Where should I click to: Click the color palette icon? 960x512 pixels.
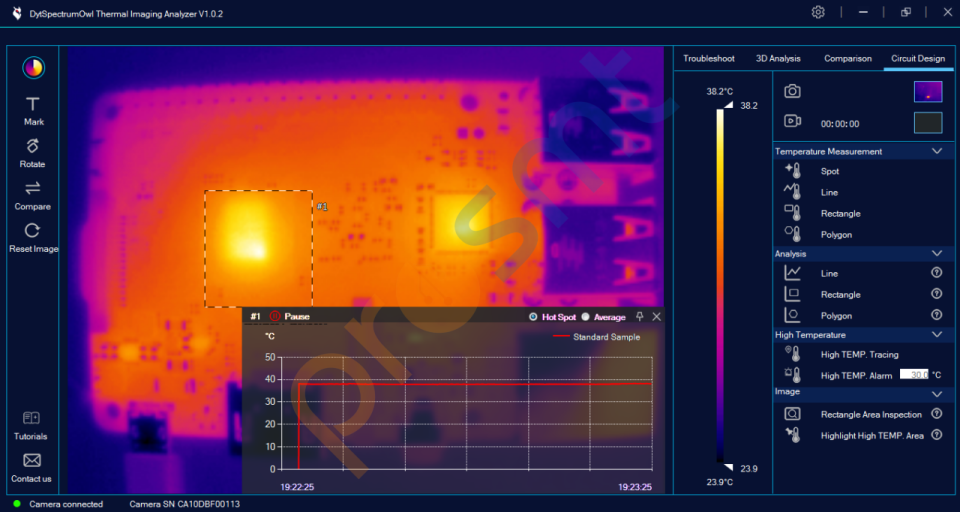click(33, 68)
